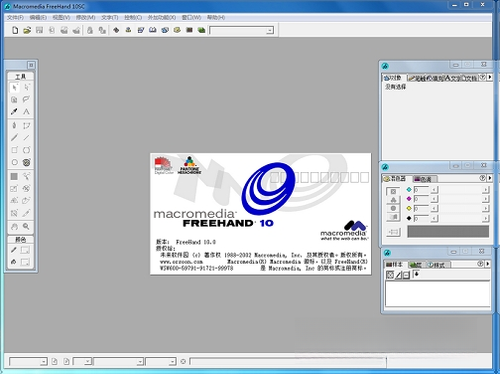This screenshot has height=374, width=500.
Task: Select the Text tool
Action: click(x=27, y=112)
